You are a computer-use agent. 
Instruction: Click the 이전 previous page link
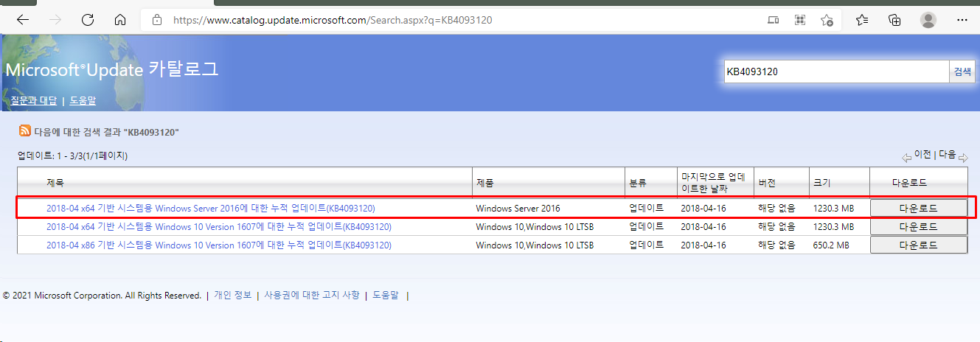pos(922,155)
